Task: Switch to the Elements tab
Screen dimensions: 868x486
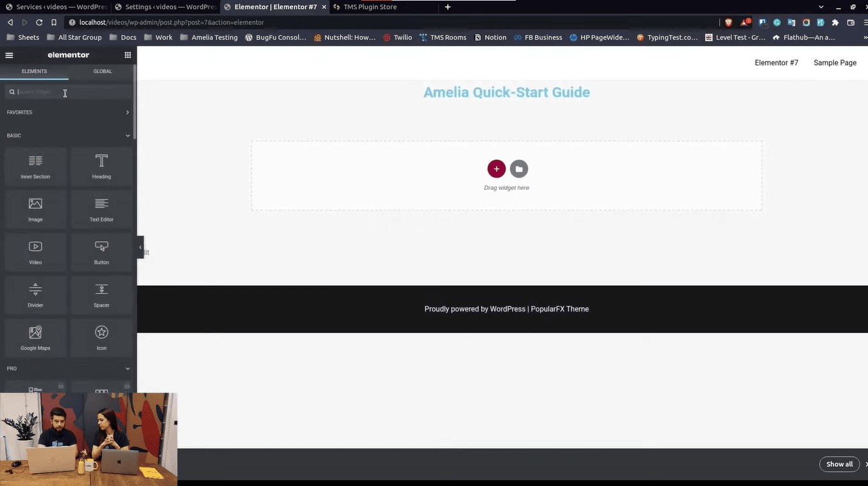Action: click(x=34, y=71)
